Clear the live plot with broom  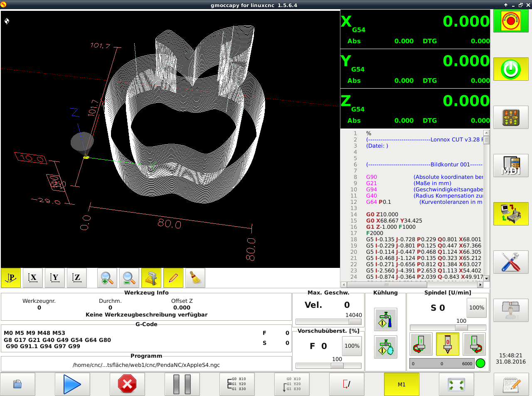click(195, 278)
